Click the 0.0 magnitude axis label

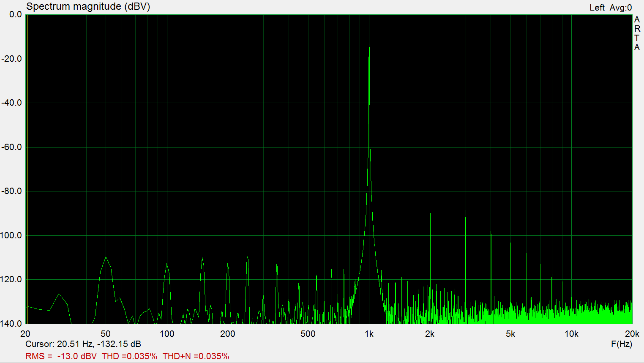coord(16,14)
